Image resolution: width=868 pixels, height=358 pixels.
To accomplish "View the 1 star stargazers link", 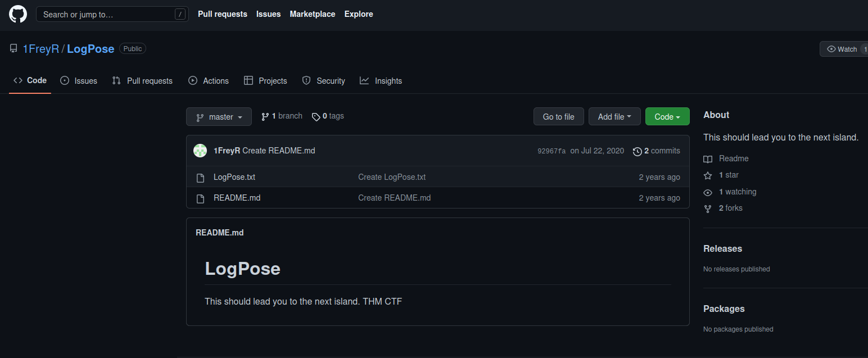I will pyautogui.click(x=729, y=175).
